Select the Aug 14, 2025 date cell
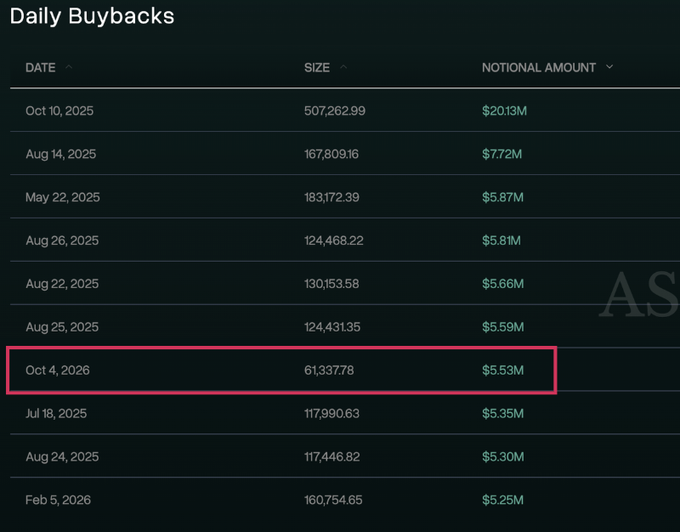680x532 pixels. [61, 154]
